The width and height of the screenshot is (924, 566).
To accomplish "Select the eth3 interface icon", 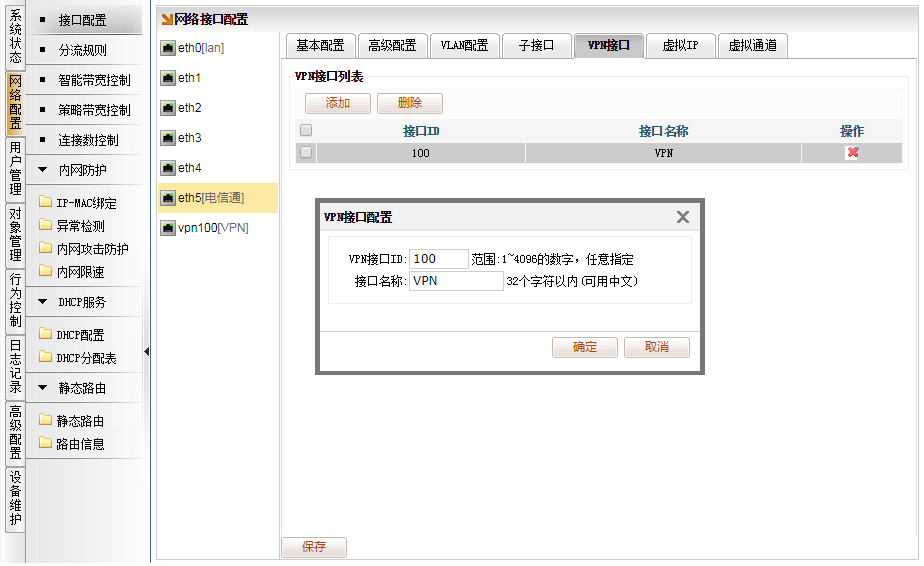I will click(168, 138).
